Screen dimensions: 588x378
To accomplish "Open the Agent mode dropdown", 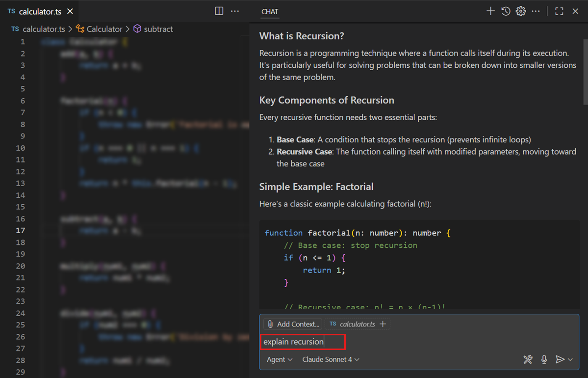I will click(278, 359).
